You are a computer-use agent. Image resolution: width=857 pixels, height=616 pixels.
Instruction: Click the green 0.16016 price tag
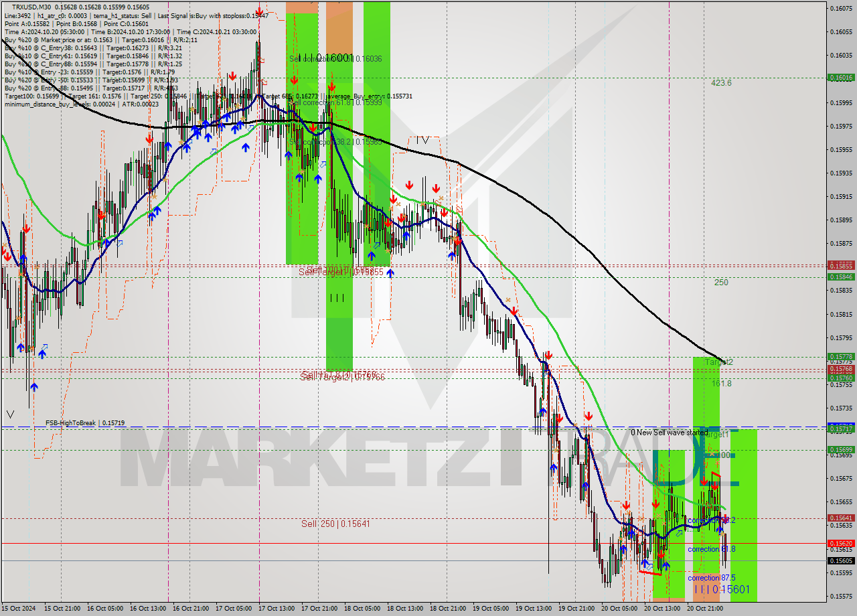pyautogui.click(x=841, y=78)
